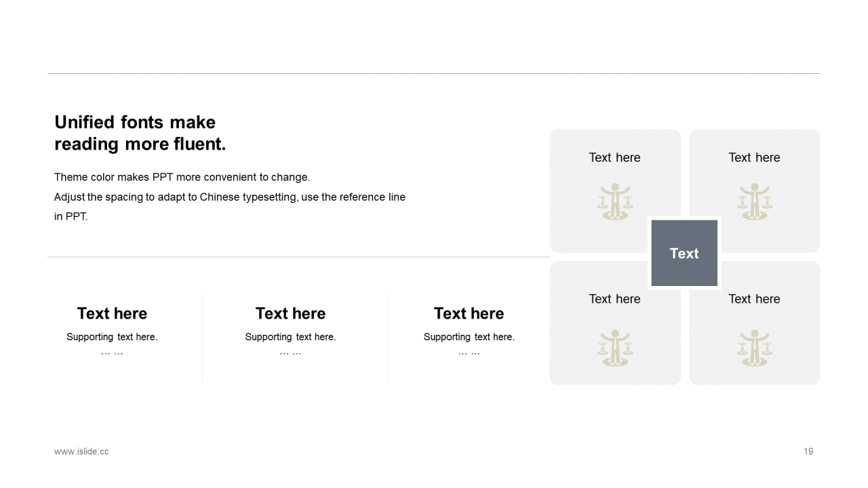Click third column's Supporting text here line
The width and height of the screenshot is (868, 488).
coord(469,337)
